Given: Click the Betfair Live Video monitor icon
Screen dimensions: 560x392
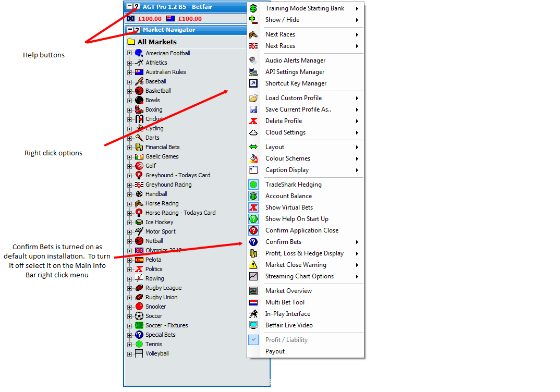Looking at the screenshot, I should coord(253,325).
